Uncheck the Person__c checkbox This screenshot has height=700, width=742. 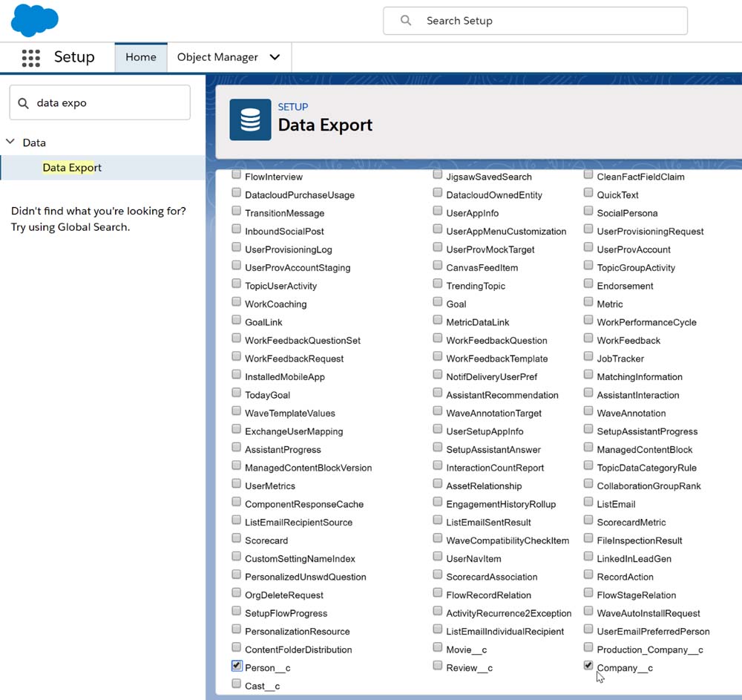point(237,666)
